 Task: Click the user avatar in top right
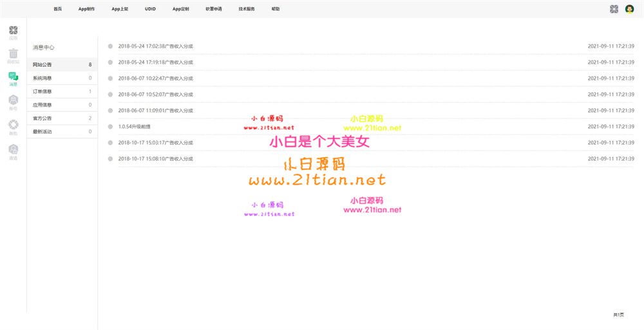click(x=629, y=9)
